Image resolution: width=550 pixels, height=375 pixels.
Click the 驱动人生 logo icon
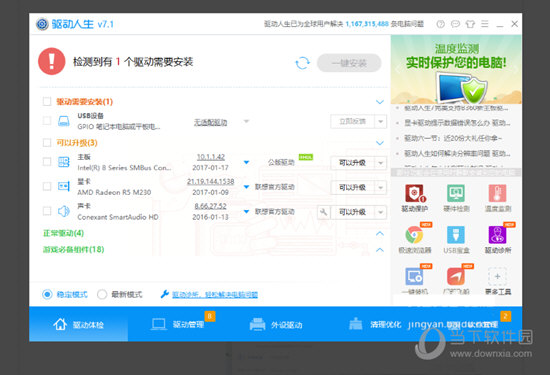42,24
